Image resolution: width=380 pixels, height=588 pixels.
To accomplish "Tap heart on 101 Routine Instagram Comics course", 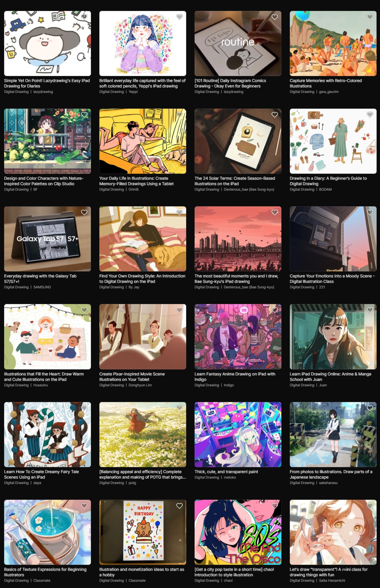I will [x=275, y=17].
